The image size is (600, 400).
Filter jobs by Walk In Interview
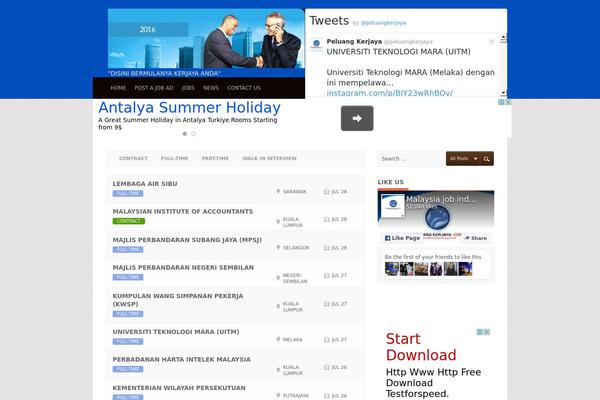[x=269, y=158]
